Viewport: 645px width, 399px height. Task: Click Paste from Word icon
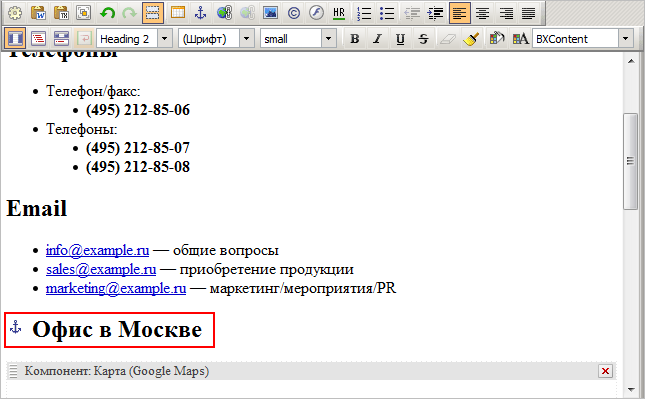click(39, 13)
